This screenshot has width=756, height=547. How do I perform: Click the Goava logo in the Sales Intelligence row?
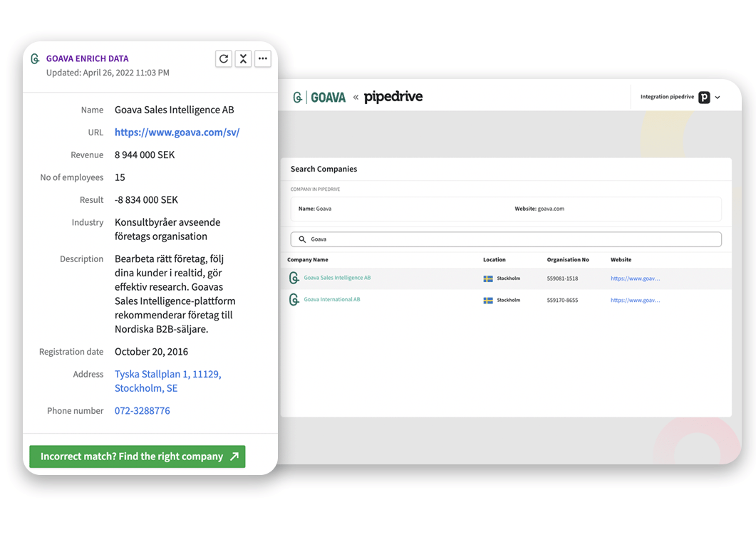point(294,278)
